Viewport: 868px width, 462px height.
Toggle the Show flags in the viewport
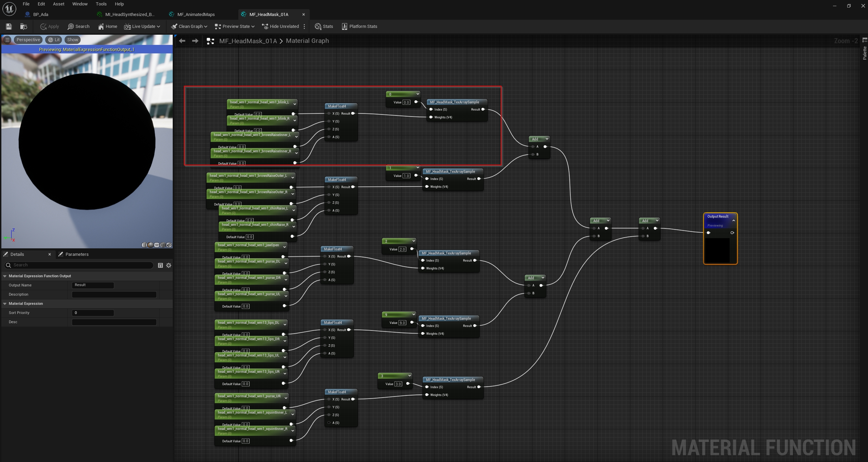72,39
